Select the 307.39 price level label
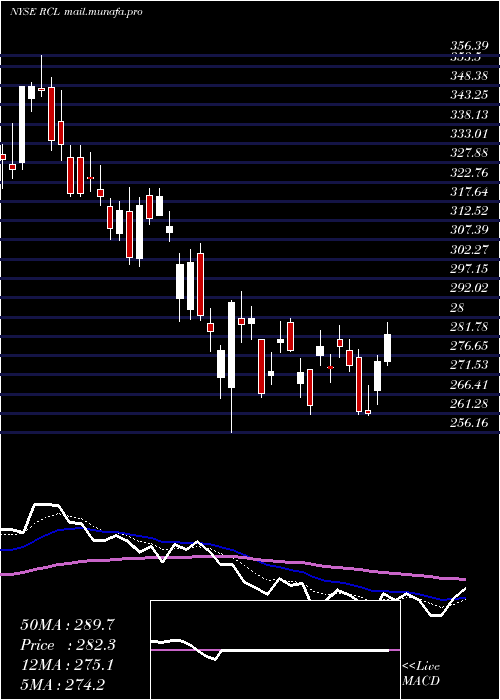The image size is (500, 700). (x=469, y=230)
